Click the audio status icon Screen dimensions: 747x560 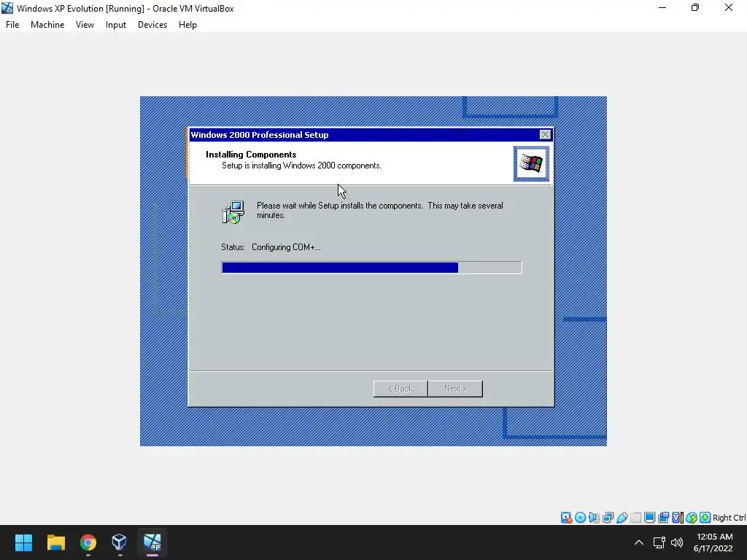pos(594,518)
